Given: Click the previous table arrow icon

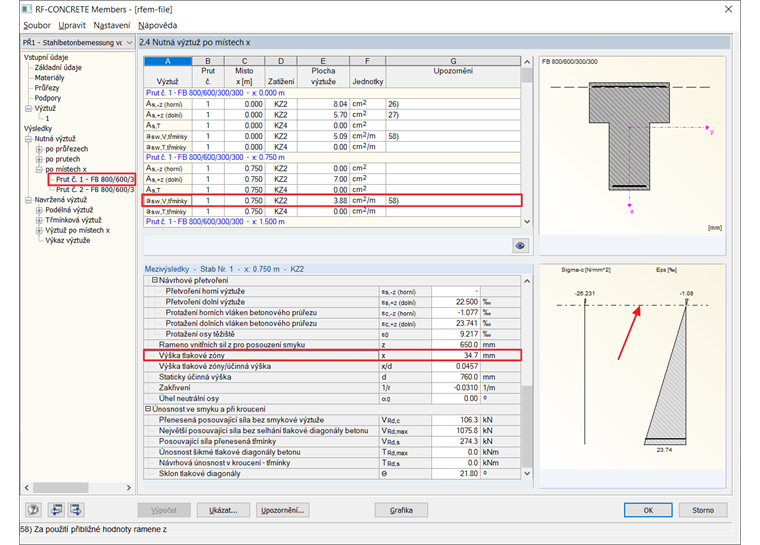Looking at the screenshot, I should coord(56,510).
